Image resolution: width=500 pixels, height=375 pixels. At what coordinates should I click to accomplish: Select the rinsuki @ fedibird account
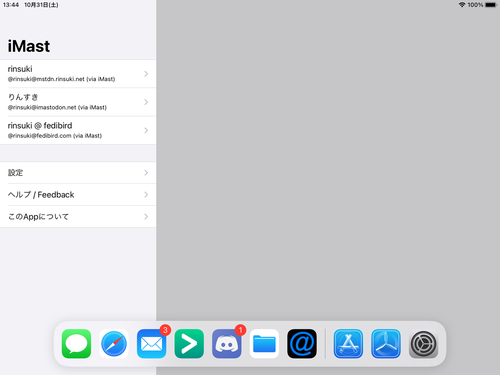[x=78, y=130]
